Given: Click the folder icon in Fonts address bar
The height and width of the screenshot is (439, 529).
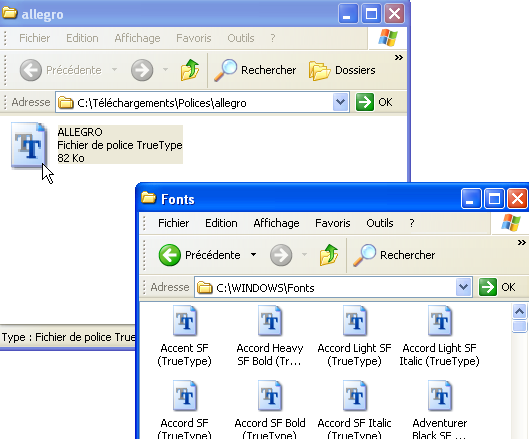Looking at the screenshot, I should [x=204, y=287].
